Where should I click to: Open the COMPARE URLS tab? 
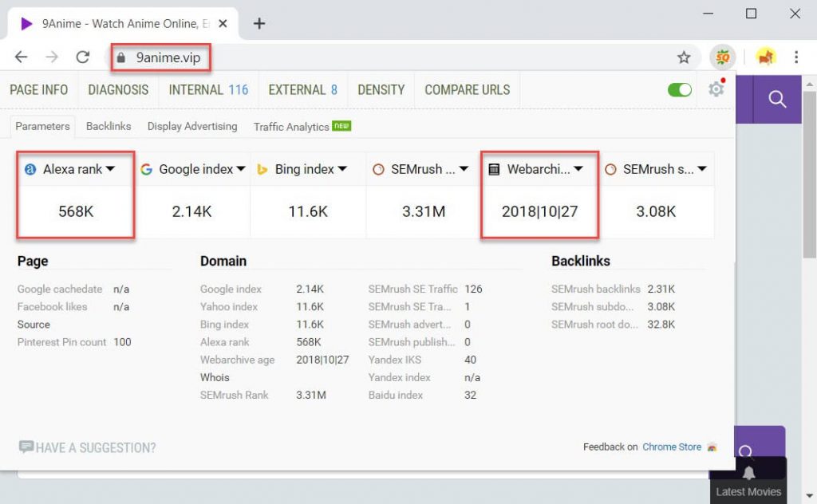click(468, 89)
